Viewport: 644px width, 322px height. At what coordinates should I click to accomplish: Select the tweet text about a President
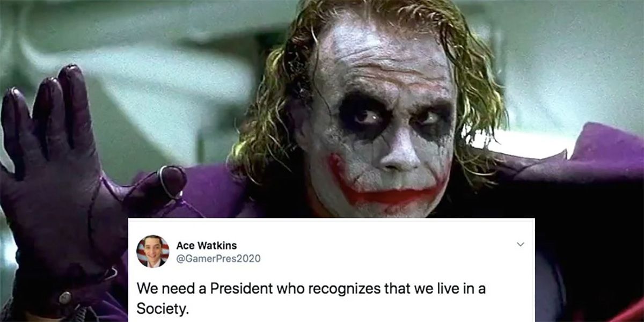(x=311, y=298)
